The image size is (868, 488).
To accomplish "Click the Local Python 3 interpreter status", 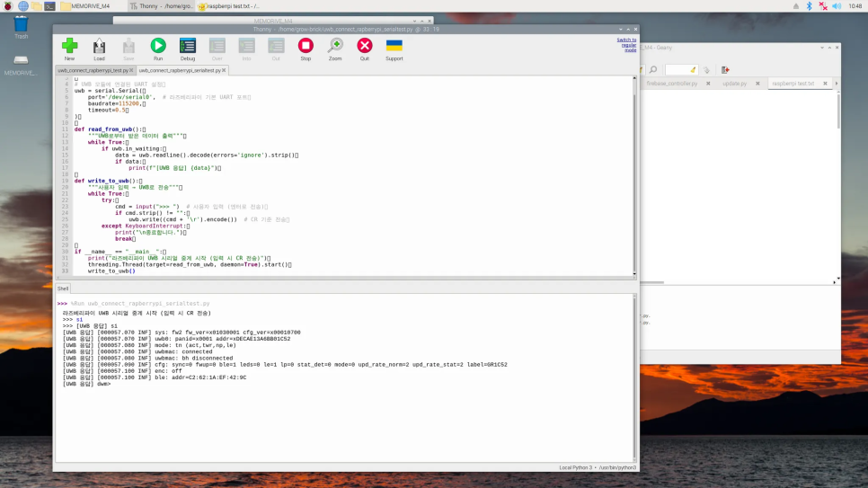I will pyautogui.click(x=598, y=467).
